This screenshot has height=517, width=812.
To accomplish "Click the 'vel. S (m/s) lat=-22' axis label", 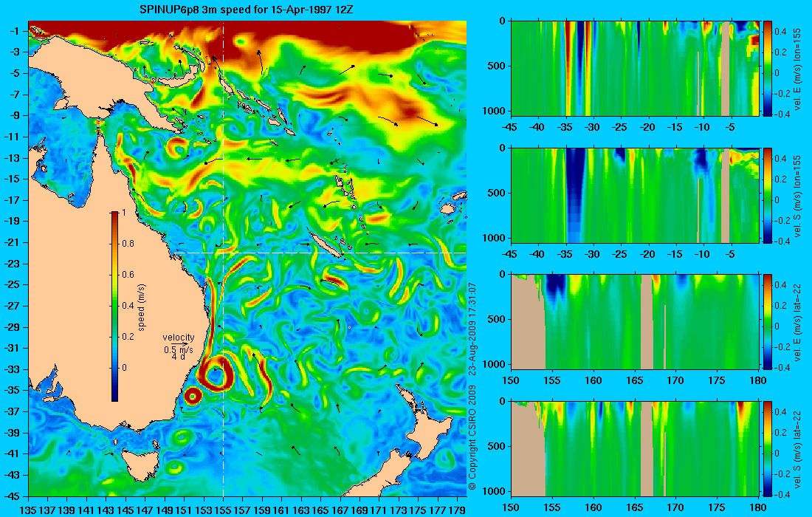I will 797,448.
